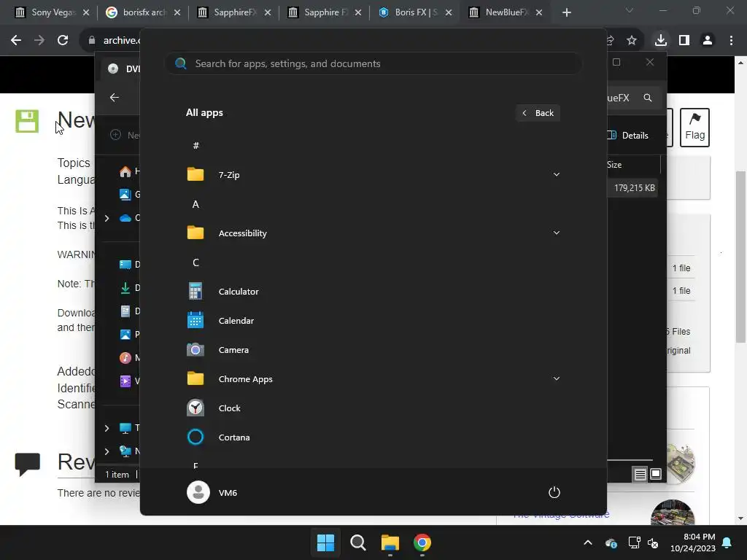Open taskbar Search icon

(x=357, y=542)
